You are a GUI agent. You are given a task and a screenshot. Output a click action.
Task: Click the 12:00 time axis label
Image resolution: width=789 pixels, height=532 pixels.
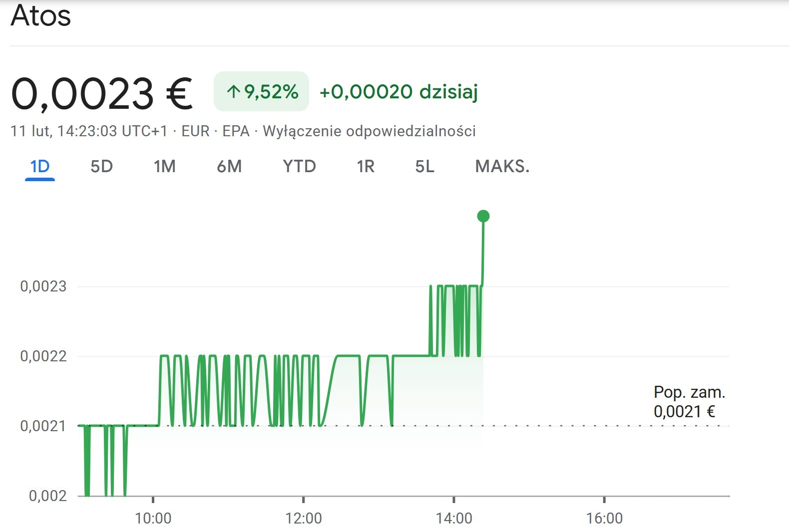click(303, 519)
